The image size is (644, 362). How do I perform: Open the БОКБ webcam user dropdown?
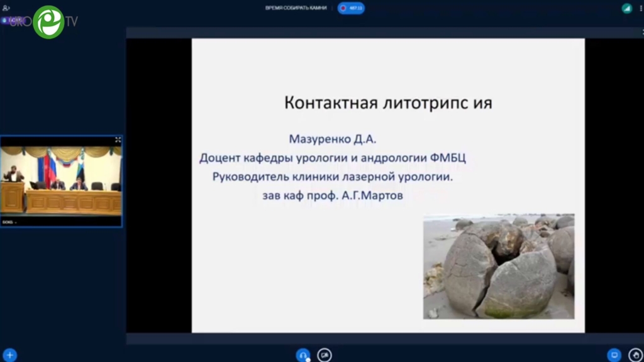point(10,222)
